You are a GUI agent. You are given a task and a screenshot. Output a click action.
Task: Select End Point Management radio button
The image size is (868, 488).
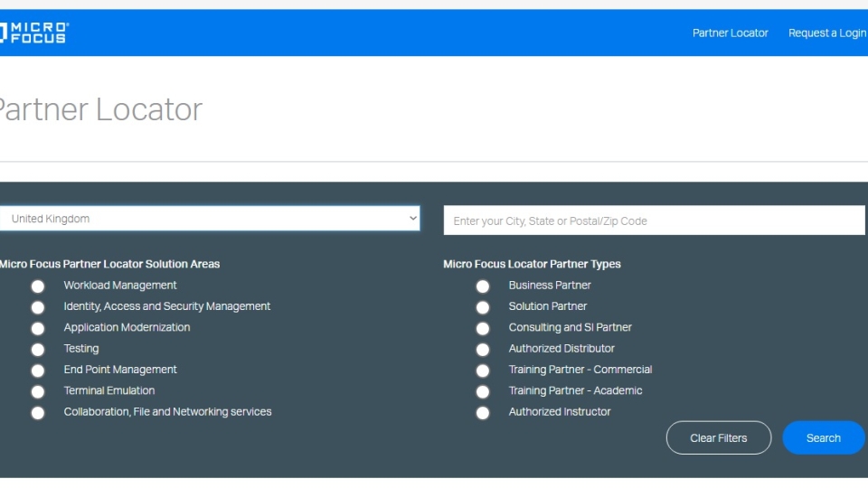pyautogui.click(x=38, y=371)
